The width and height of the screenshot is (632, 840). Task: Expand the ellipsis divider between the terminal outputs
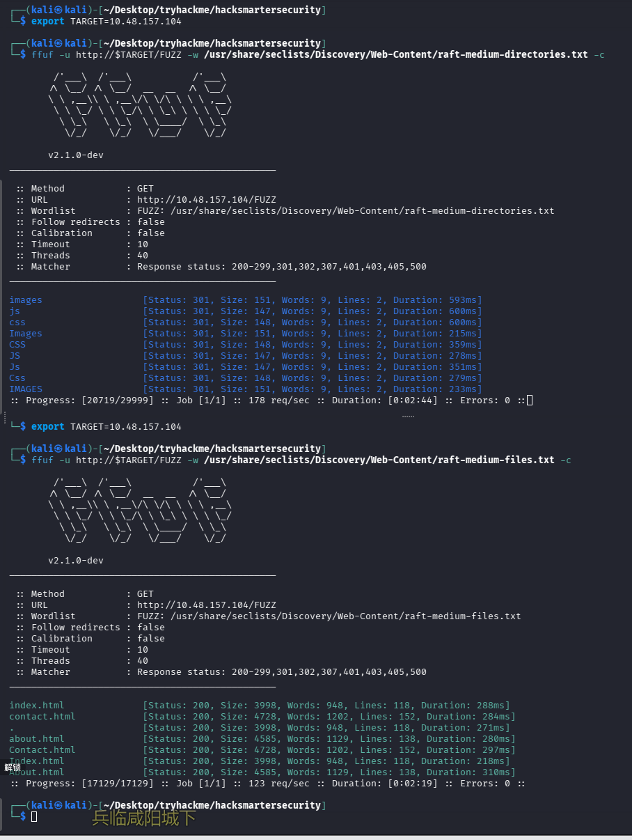pyautogui.click(x=408, y=417)
